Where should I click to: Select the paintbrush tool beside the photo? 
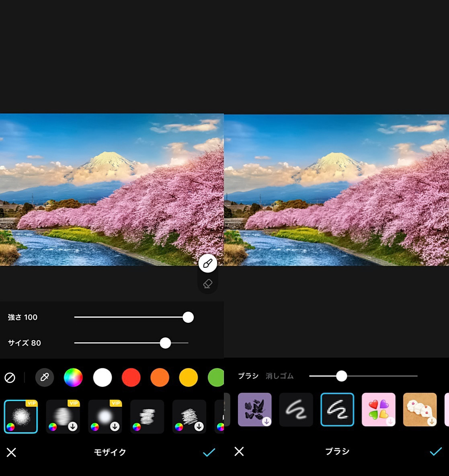[207, 263]
